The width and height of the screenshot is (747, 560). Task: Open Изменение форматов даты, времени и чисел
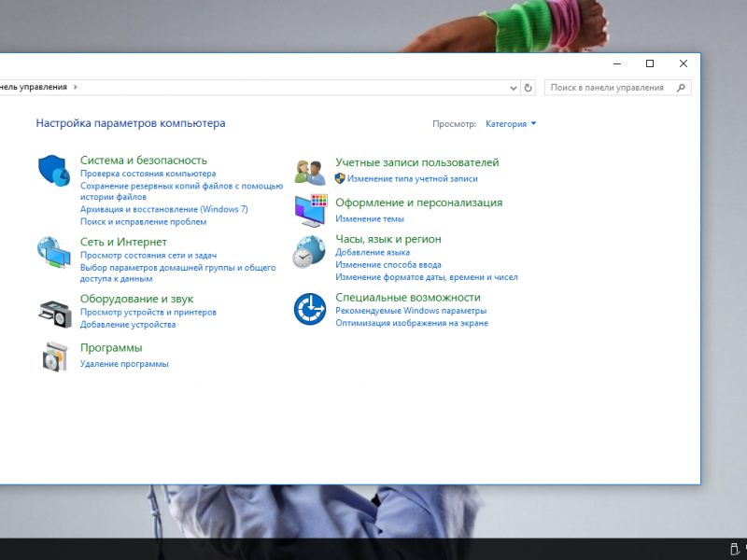point(427,277)
